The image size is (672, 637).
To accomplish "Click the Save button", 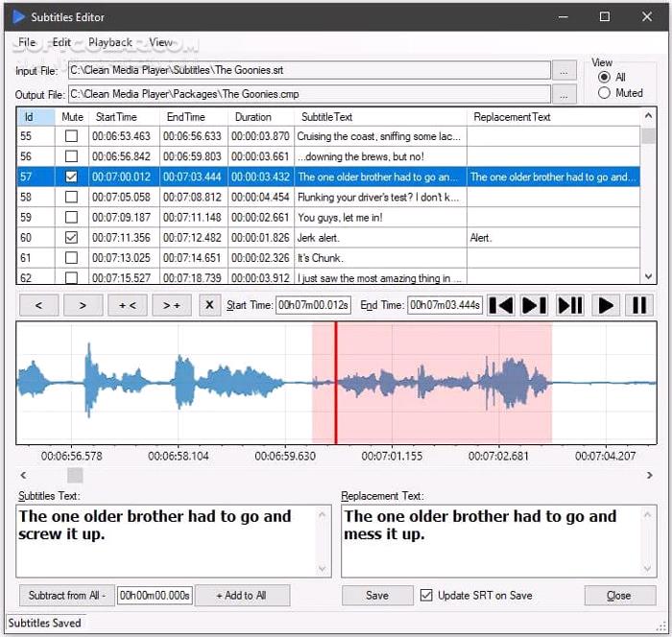I will coord(377,596).
